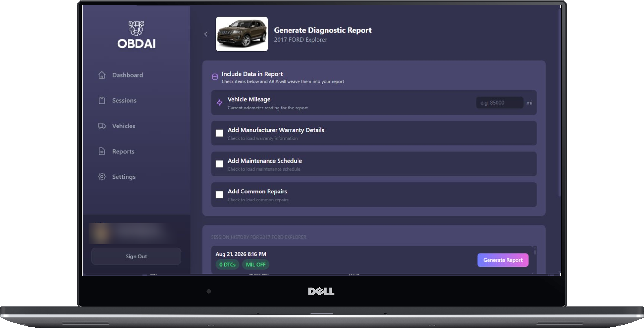Open the Sessions menu item
The height and width of the screenshot is (328, 644).
click(124, 100)
